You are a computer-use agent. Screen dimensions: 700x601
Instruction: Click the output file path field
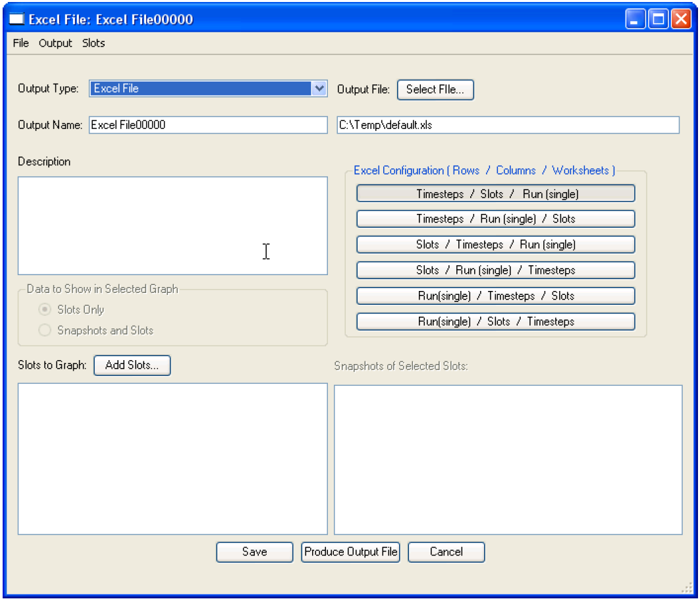pyautogui.click(x=507, y=125)
